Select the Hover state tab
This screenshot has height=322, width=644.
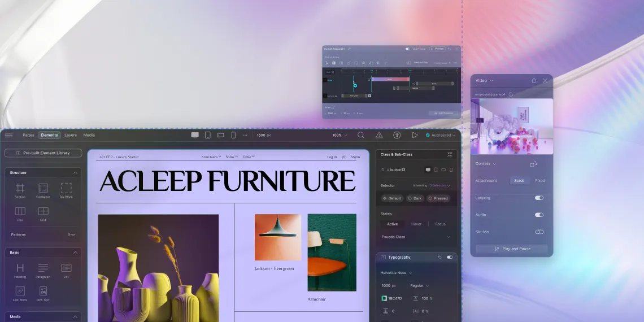point(416,224)
